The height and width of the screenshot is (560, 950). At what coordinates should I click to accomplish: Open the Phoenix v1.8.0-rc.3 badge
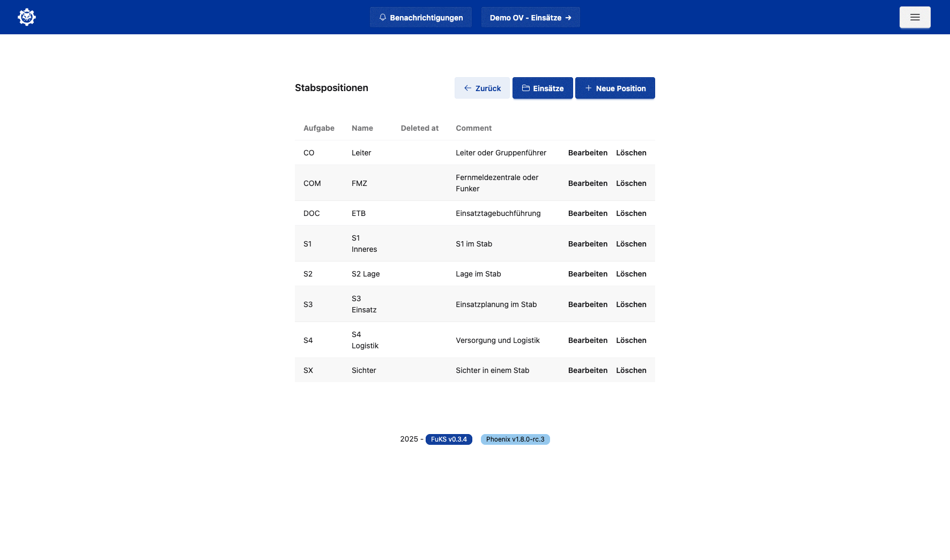coord(515,439)
